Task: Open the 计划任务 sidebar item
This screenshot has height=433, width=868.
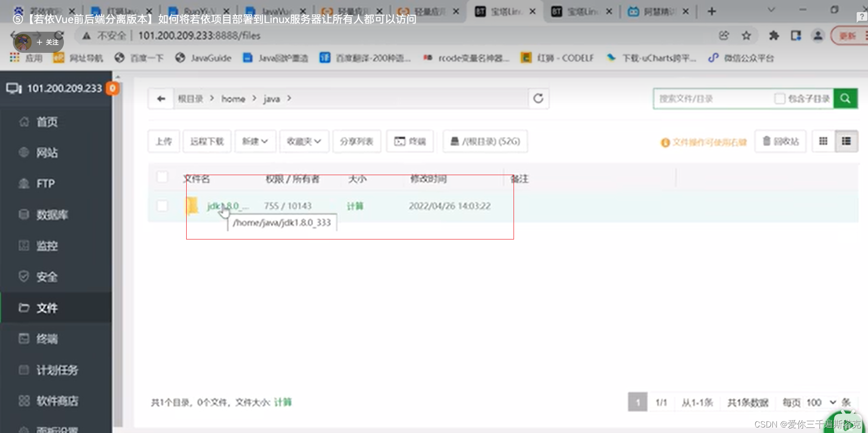Action: 56,370
